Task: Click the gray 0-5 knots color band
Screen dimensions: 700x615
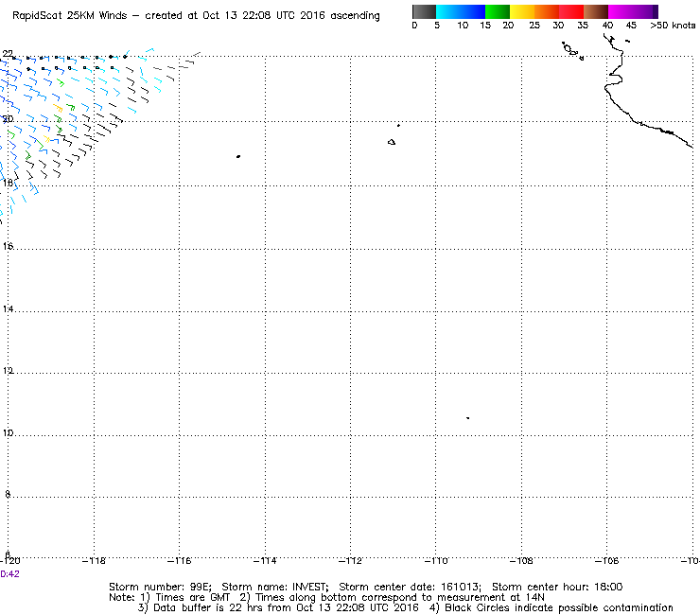Action: [424, 11]
